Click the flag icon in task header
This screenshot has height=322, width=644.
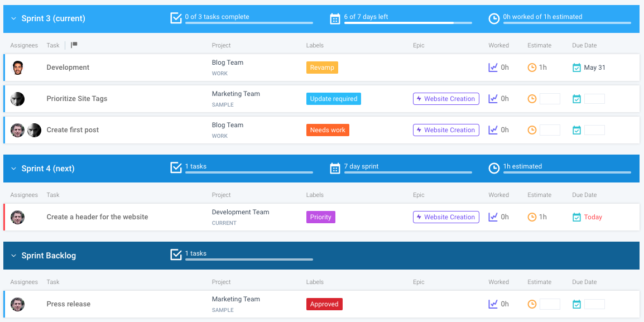[x=74, y=45]
